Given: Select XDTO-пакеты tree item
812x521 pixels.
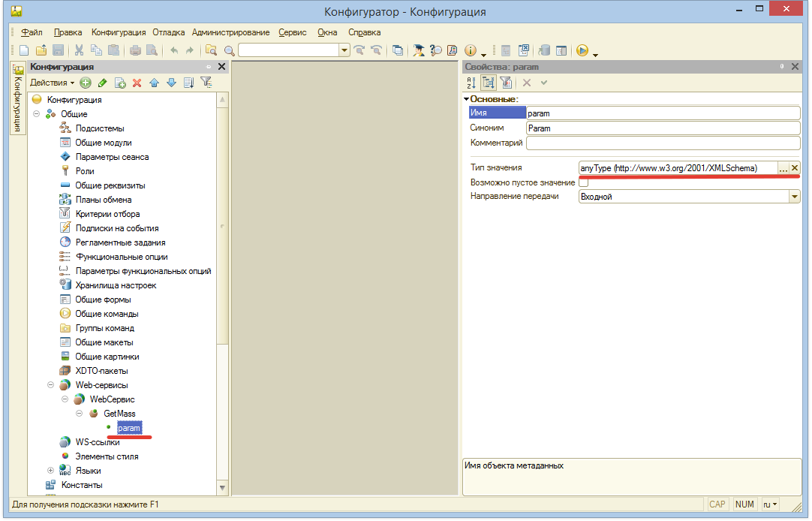Looking at the screenshot, I should pyautogui.click(x=101, y=371).
